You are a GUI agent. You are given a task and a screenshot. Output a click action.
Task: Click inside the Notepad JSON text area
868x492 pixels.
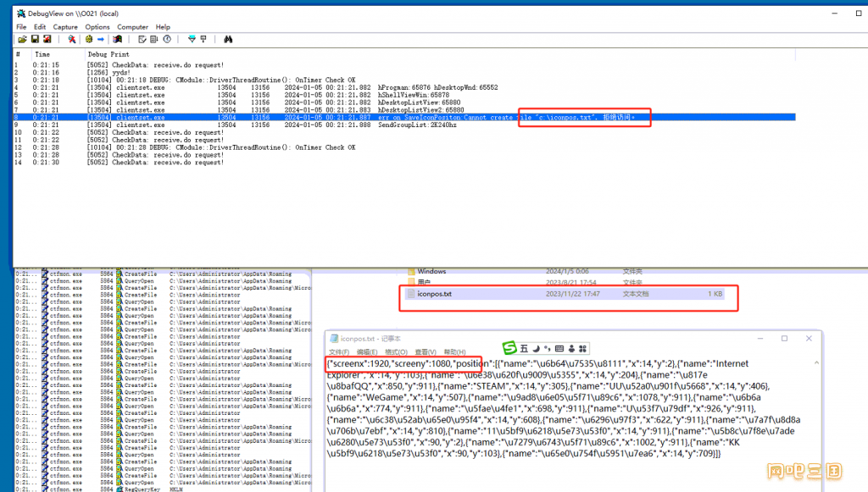pos(569,408)
